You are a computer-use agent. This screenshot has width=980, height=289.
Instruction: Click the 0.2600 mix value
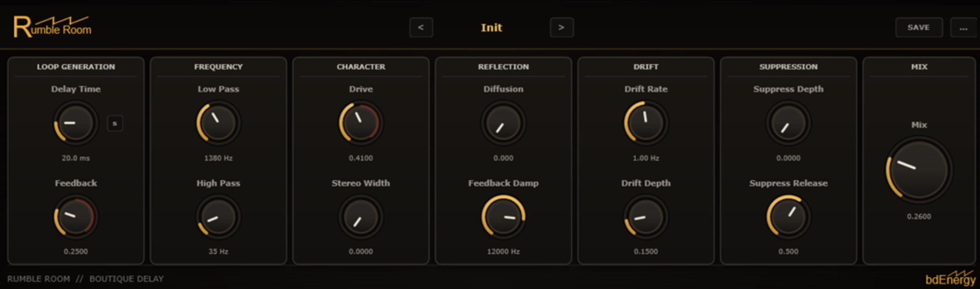coord(919,217)
